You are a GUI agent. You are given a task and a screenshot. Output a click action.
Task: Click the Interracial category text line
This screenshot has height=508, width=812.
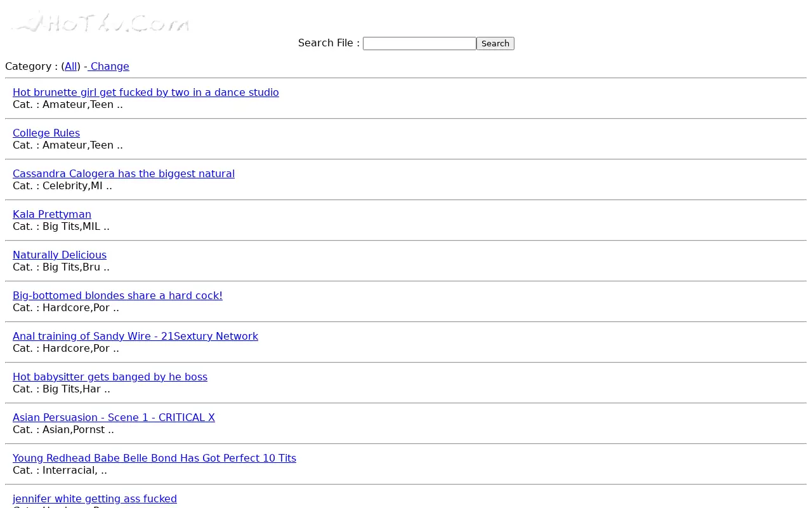coord(60,470)
